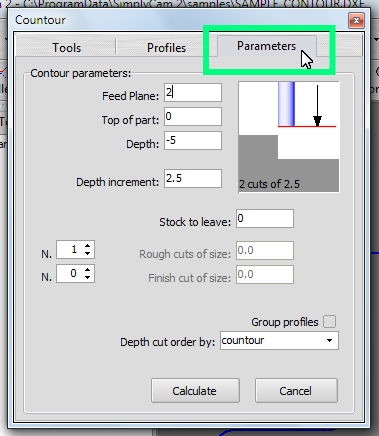Close the Countour dialog window
379x436 pixels.
356,21
